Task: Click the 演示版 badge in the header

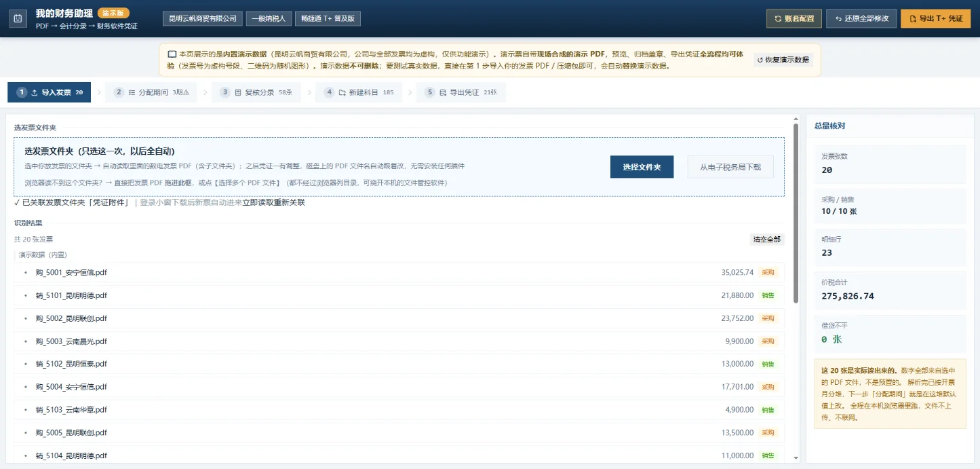Action: tap(113, 13)
